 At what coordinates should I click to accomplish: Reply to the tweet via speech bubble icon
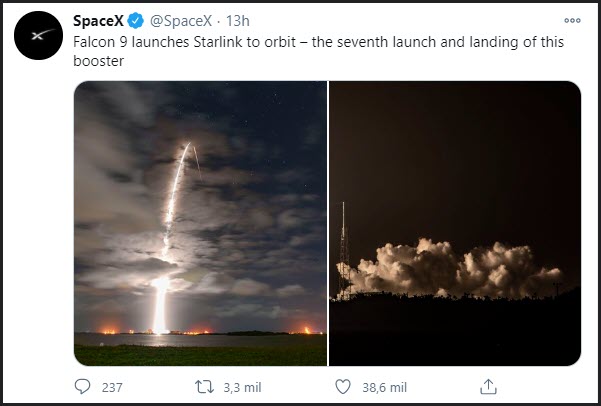click(82, 385)
